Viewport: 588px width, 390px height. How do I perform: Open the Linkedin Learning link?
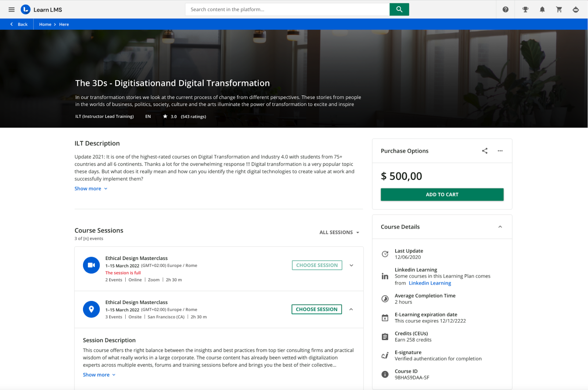[x=430, y=283]
